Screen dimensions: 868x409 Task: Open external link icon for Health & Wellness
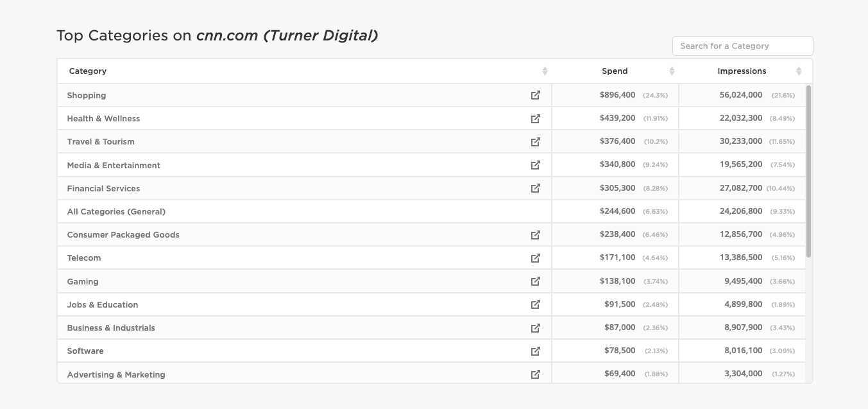(536, 119)
